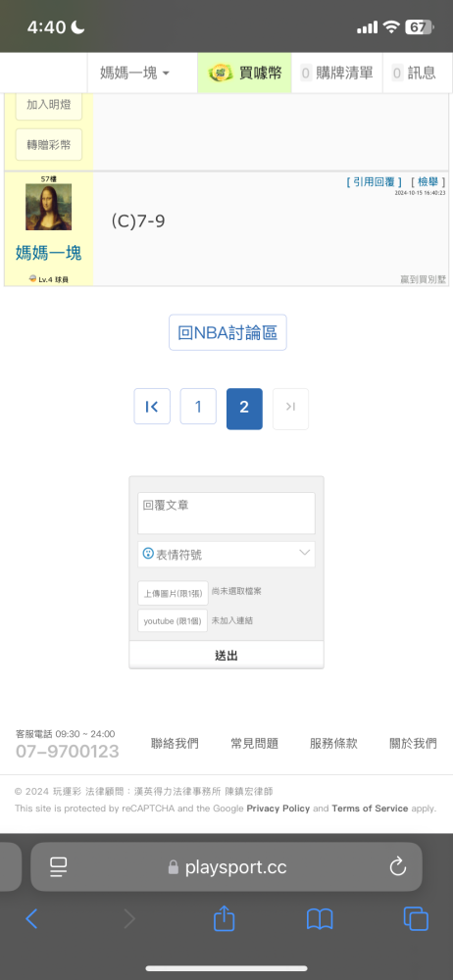
Task: Click the 上傳圖片(限1張) upload button
Action: point(173,593)
